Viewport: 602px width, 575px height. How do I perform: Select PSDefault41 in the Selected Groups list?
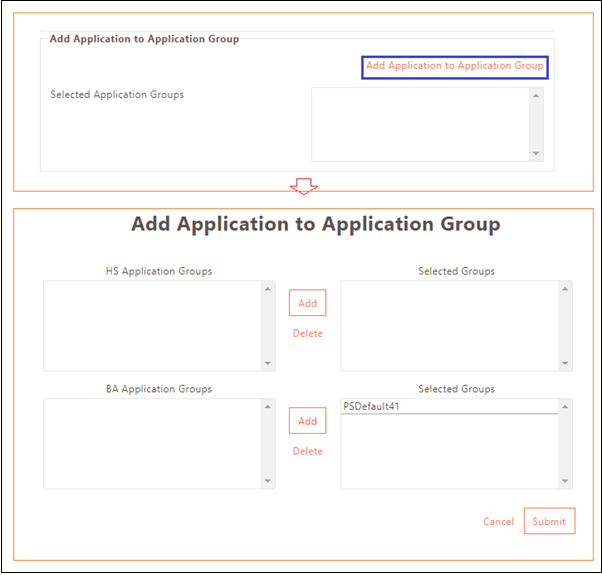(x=370, y=407)
